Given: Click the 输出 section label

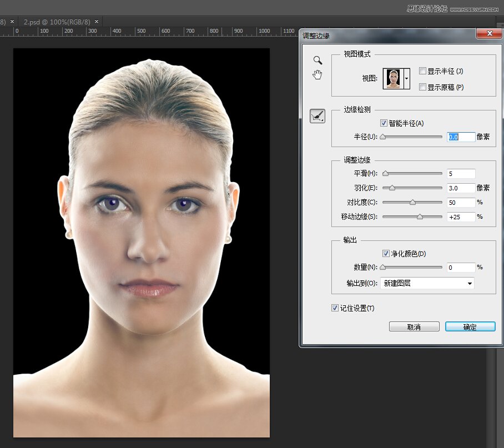Looking at the screenshot, I should coord(350,240).
